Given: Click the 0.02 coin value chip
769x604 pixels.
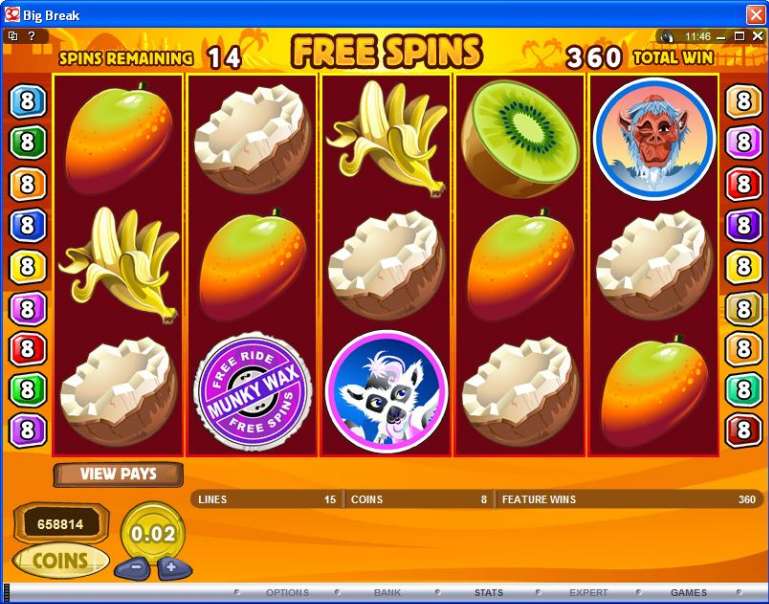Looking at the screenshot, I should point(153,533).
